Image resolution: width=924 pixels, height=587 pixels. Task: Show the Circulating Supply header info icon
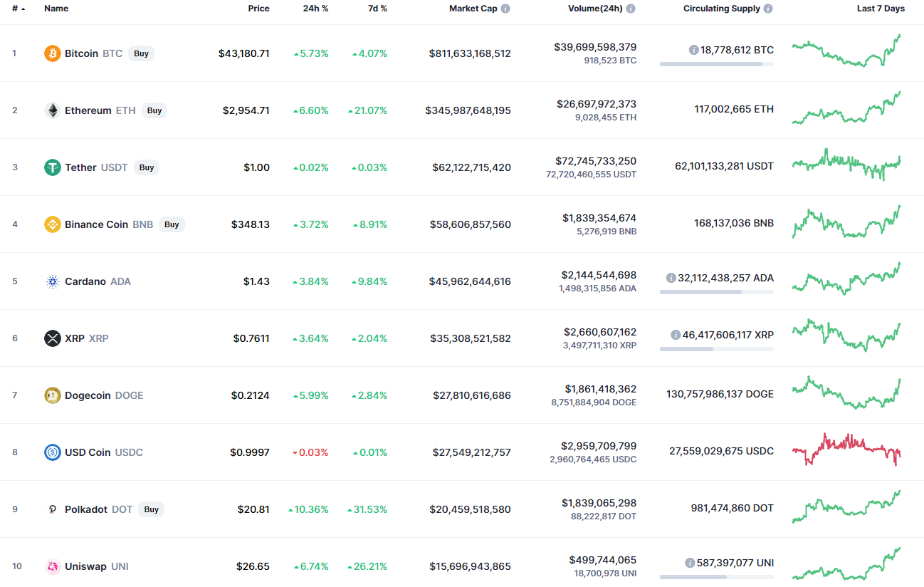point(768,9)
